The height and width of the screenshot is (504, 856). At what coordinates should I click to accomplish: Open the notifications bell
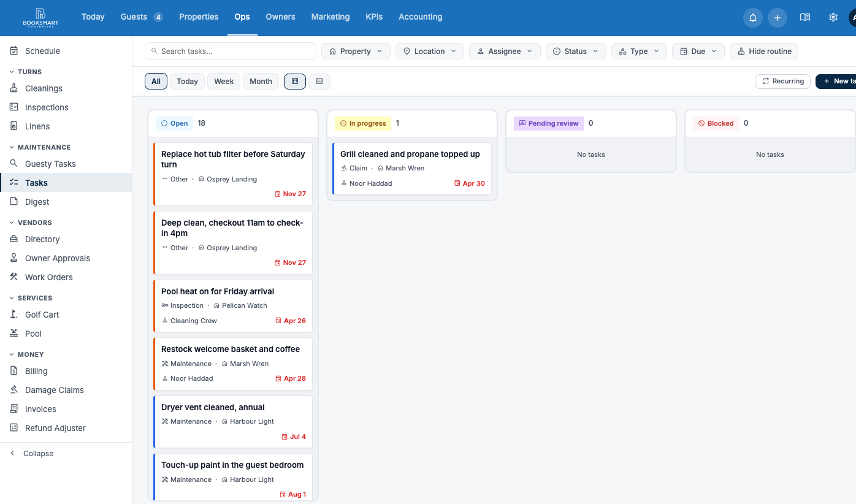(753, 17)
